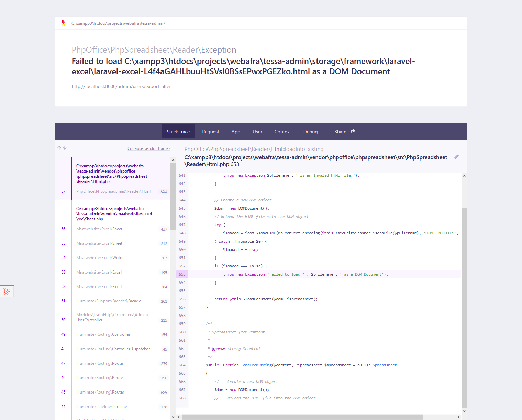Image resolution: width=522 pixels, height=420 pixels.
Task: Select frame 47 Routing\Route :239
Action: coord(113,363)
